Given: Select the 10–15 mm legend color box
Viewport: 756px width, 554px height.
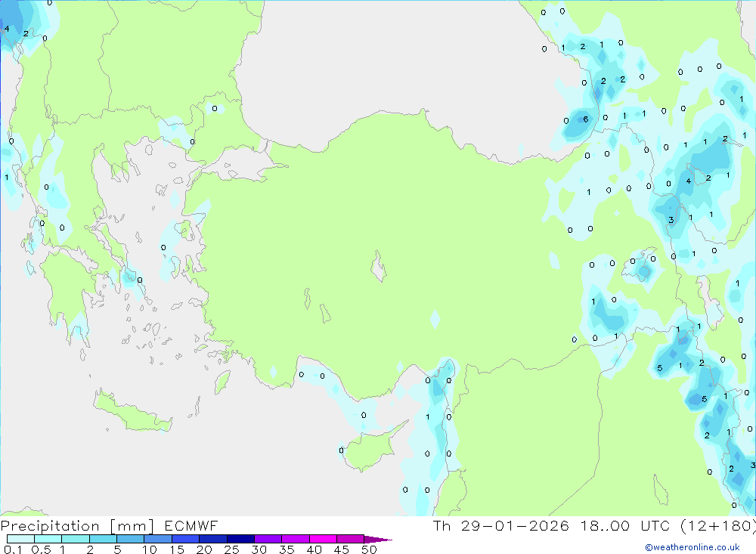Looking at the screenshot, I should pyautogui.click(x=158, y=539).
